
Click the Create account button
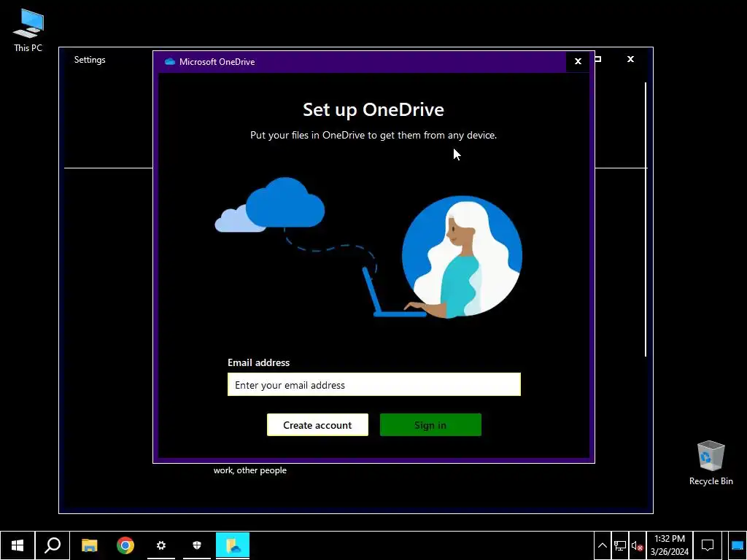[x=317, y=425]
